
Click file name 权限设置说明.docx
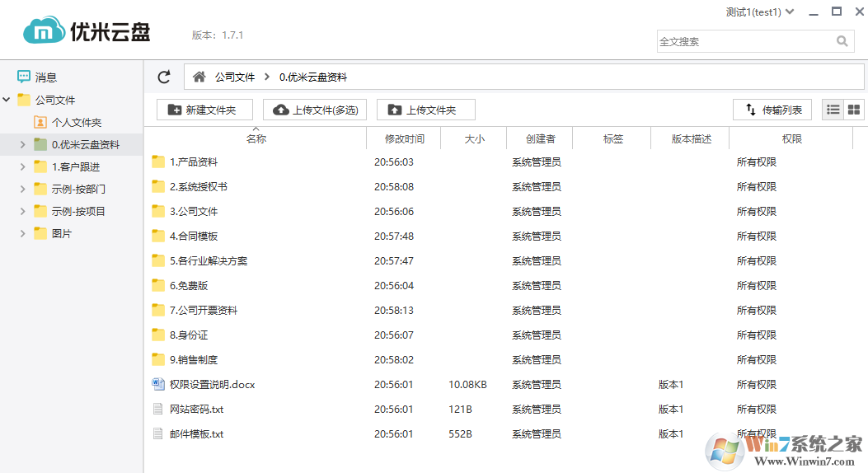click(x=212, y=384)
